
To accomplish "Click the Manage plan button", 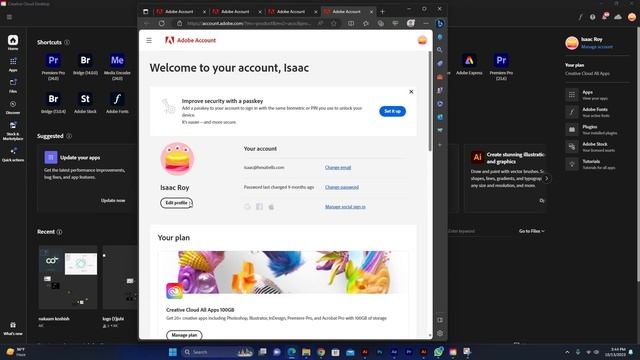I will 184,335.
